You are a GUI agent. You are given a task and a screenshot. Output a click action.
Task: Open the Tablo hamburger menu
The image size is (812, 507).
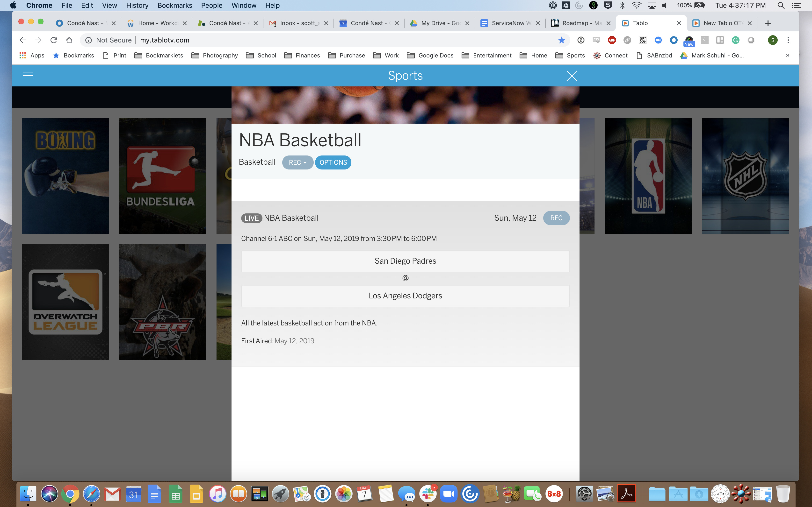pyautogui.click(x=28, y=76)
